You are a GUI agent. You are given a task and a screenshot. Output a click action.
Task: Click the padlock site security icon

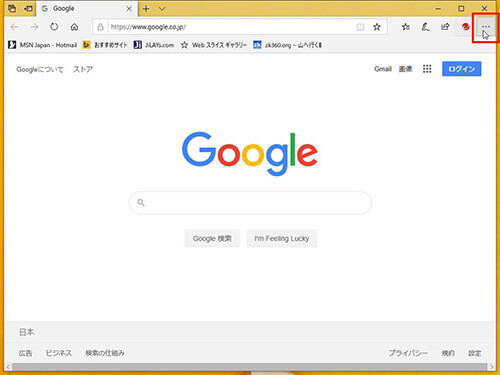[100, 27]
